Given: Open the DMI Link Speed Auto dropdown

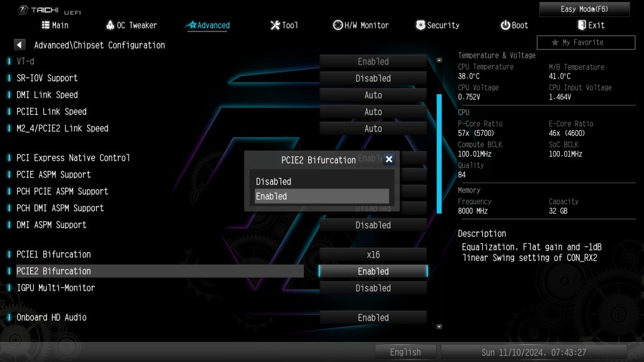Looking at the screenshot, I should pos(373,96).
